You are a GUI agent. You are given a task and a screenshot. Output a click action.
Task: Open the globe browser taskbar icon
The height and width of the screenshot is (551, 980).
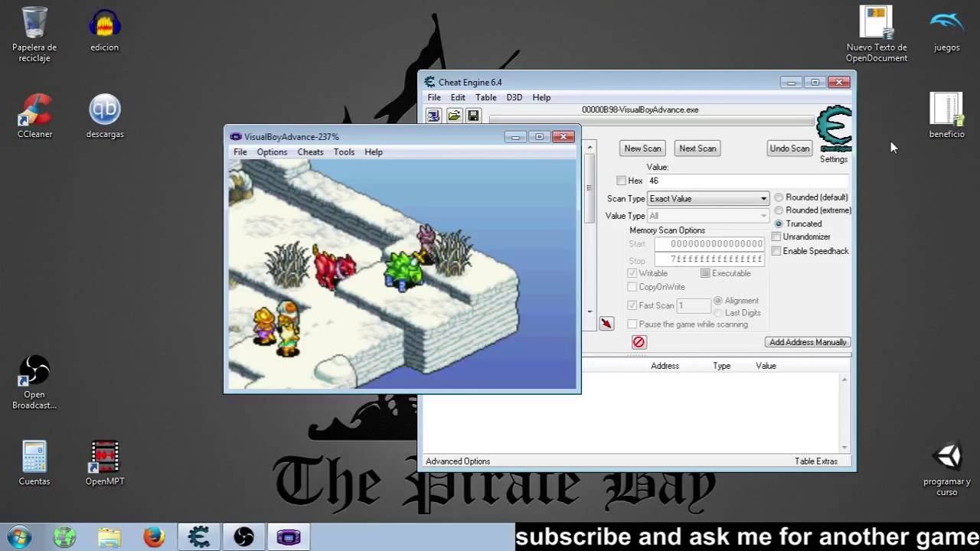pyautogui.click(x=65, y=536)
